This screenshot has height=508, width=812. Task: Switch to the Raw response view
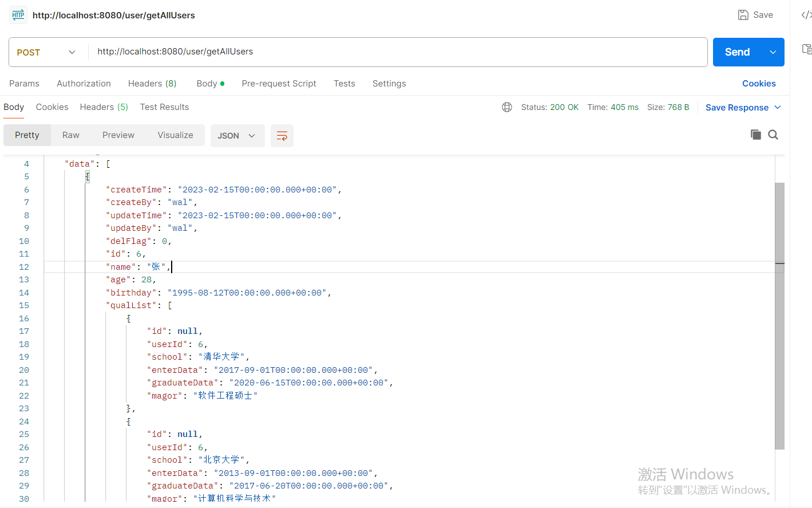pyautogui.click(x=71, y=135)
